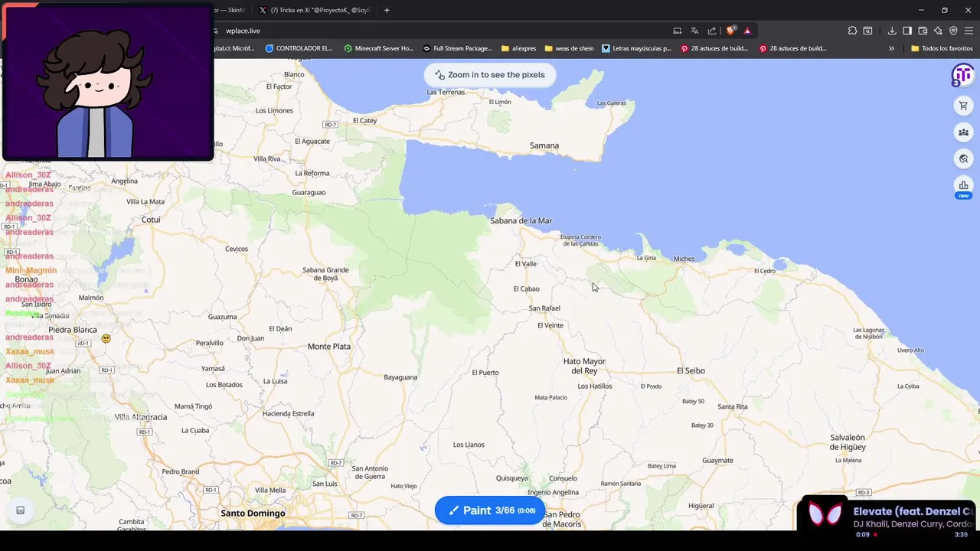Click the Miches map label
Image resolution: width=980 pixels, height=551 pixels.
coord(684,259)
